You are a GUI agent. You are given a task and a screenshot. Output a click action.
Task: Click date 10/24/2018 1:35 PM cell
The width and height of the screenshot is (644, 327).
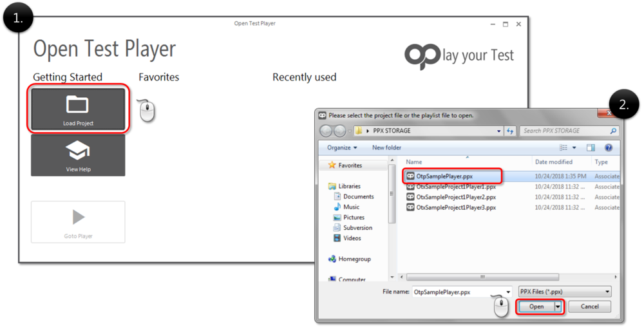(560, 176)
